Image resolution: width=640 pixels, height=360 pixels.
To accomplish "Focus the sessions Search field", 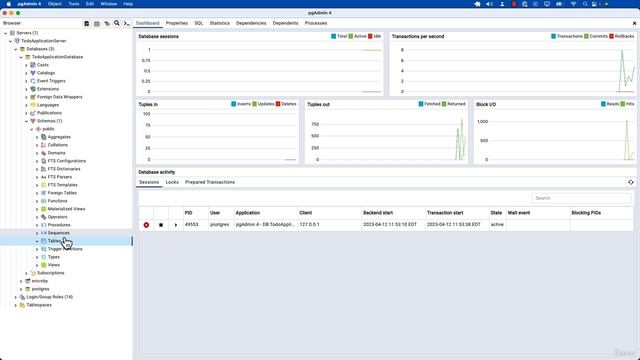I will (x=582, y=198).
